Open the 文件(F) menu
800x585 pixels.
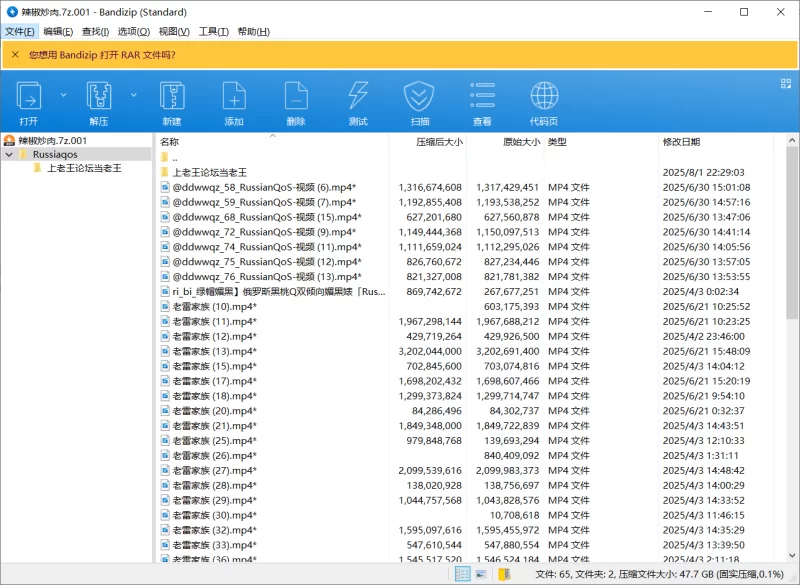18,31
